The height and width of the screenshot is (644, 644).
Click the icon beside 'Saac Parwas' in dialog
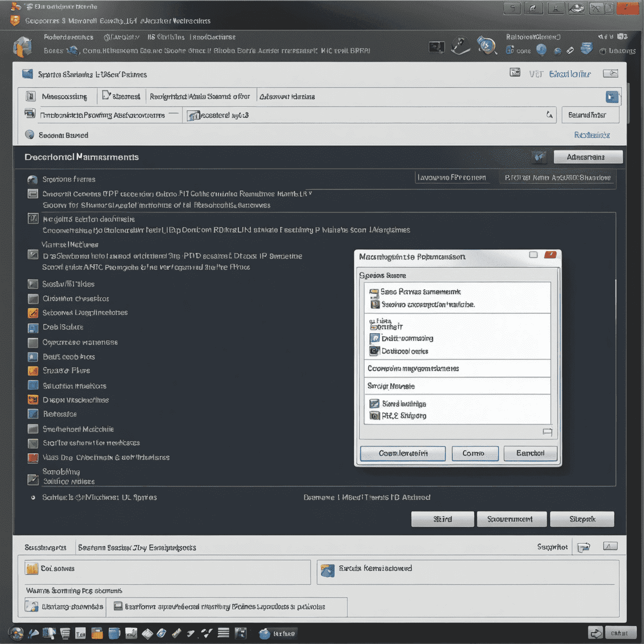point(374,292)
